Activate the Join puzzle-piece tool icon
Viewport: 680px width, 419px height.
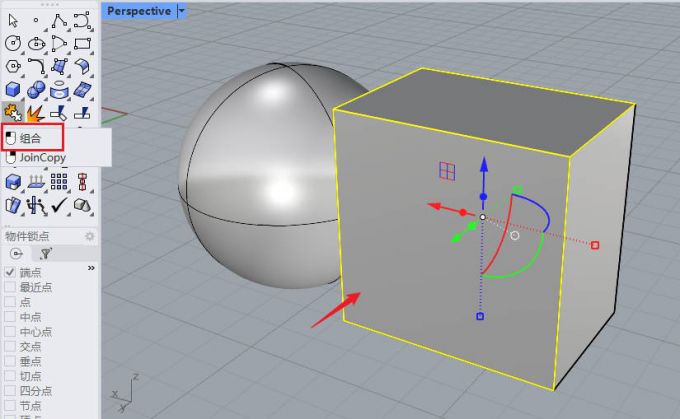click(x=13, y=112)
